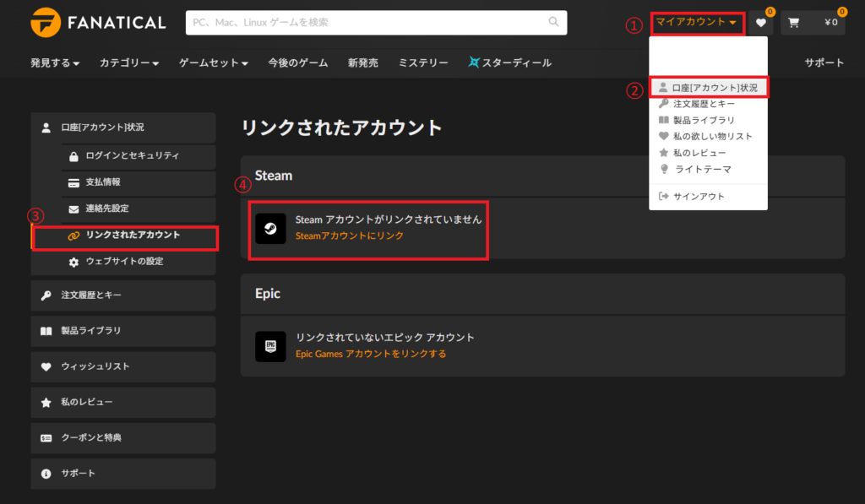Open ウィッシュリスト in sidebar
The image size is (865, 504).
[123, 366]
